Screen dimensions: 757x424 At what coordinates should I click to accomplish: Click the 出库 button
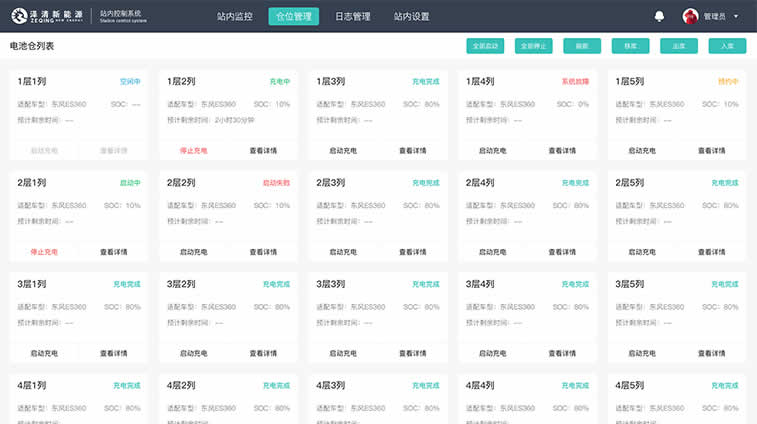pyautogui.click(x=679, y=46)
